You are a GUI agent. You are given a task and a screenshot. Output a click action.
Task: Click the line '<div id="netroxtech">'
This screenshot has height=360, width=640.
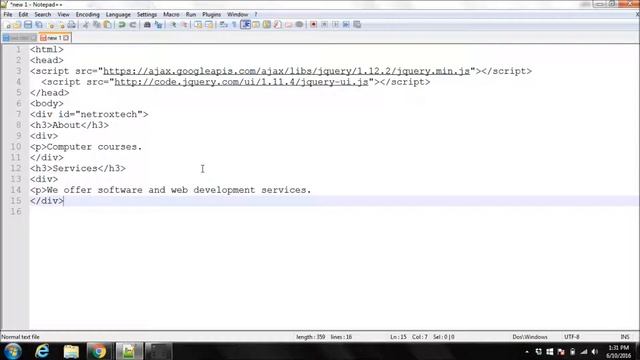click(x=89, y=114)
